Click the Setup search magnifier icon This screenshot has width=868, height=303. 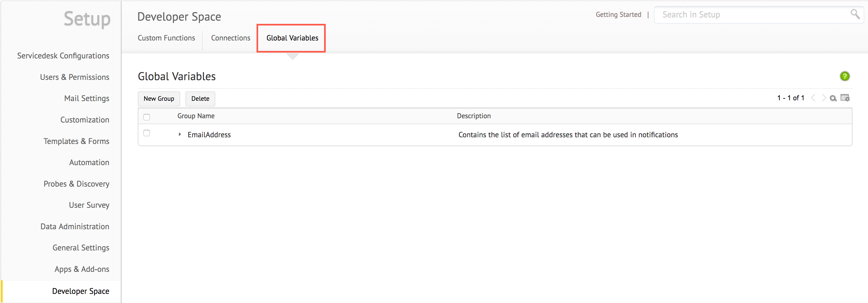pyautogui.click(x=855, y=14)
